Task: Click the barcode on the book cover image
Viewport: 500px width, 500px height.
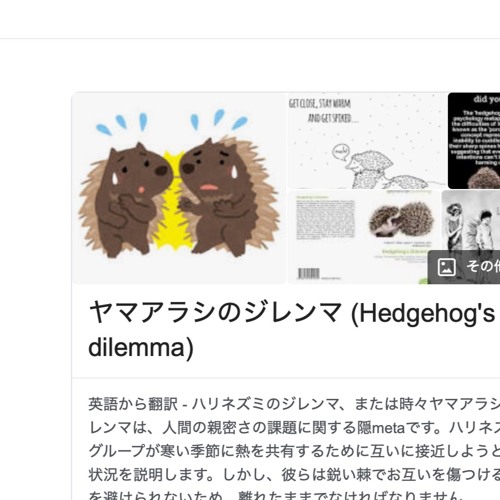Action: point(308,274)
